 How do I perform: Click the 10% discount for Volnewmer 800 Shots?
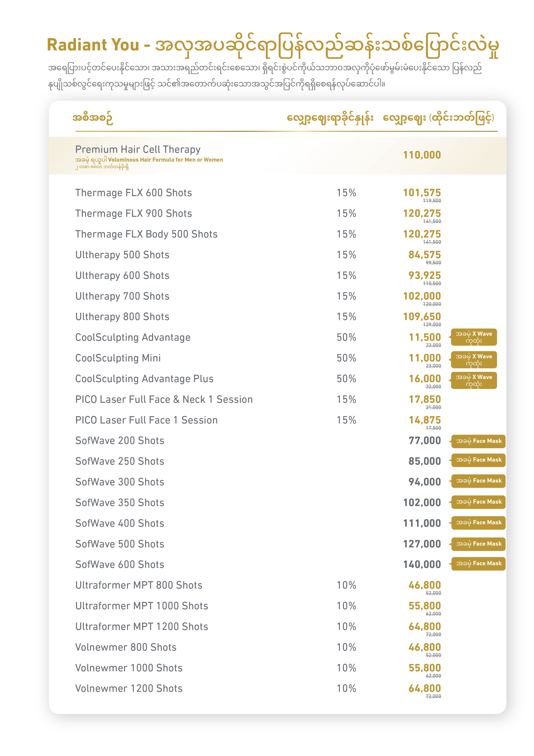coord(346,647)
